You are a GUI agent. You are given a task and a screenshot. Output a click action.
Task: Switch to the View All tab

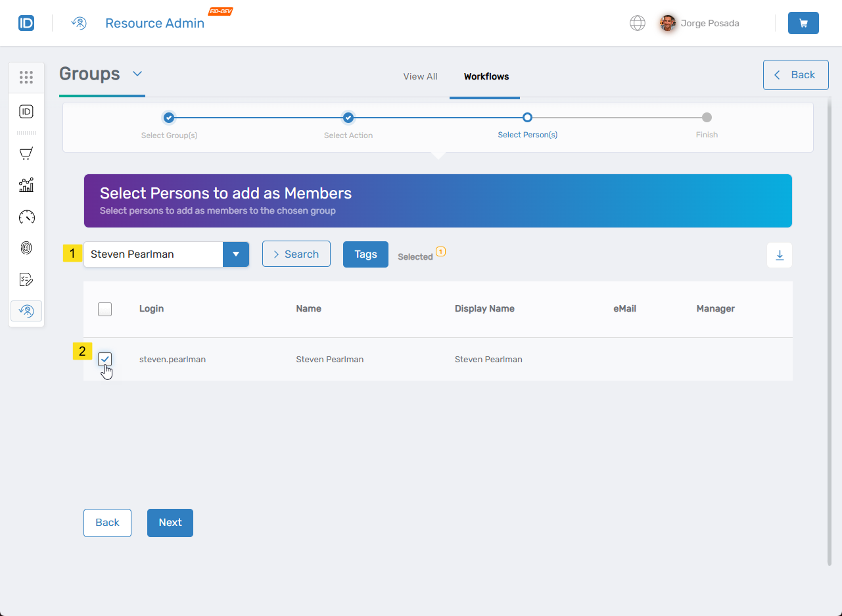click(420, 76)
